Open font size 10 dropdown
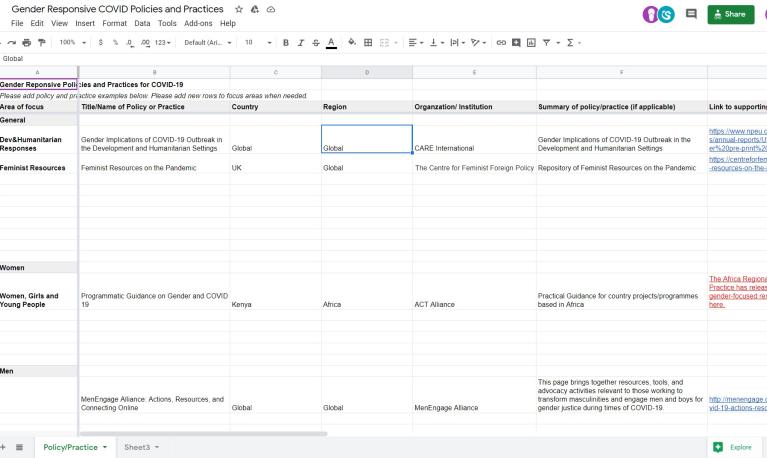 pyautogui.click(x=258, y=43)
